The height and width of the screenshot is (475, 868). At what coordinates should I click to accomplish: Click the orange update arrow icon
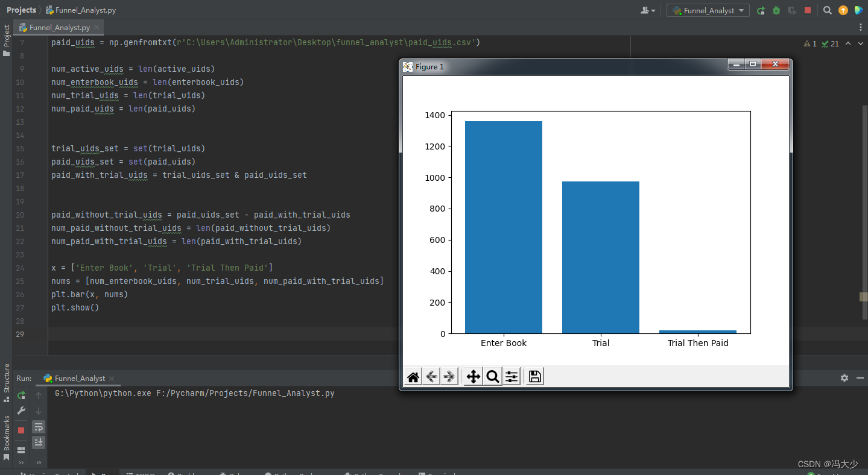click(843, 10)
